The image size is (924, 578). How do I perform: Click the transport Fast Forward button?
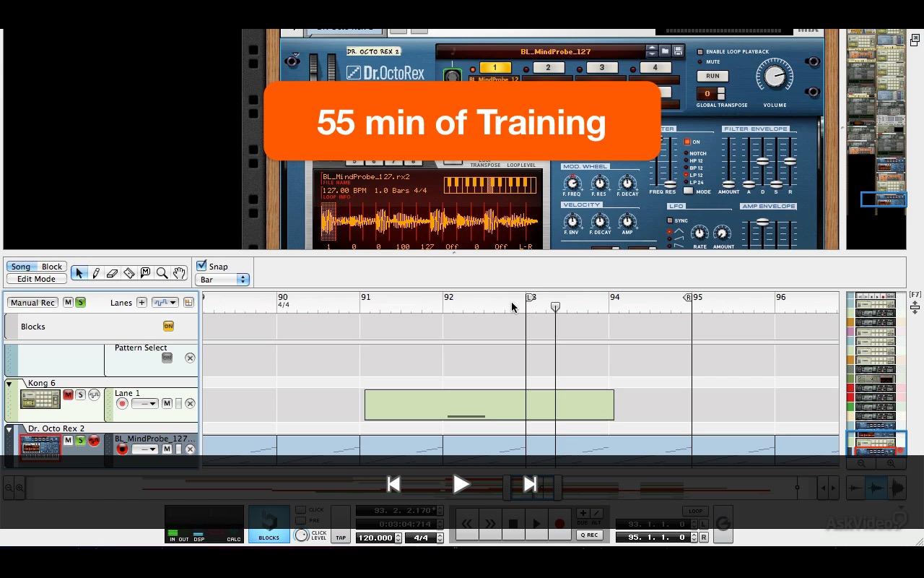490,524
